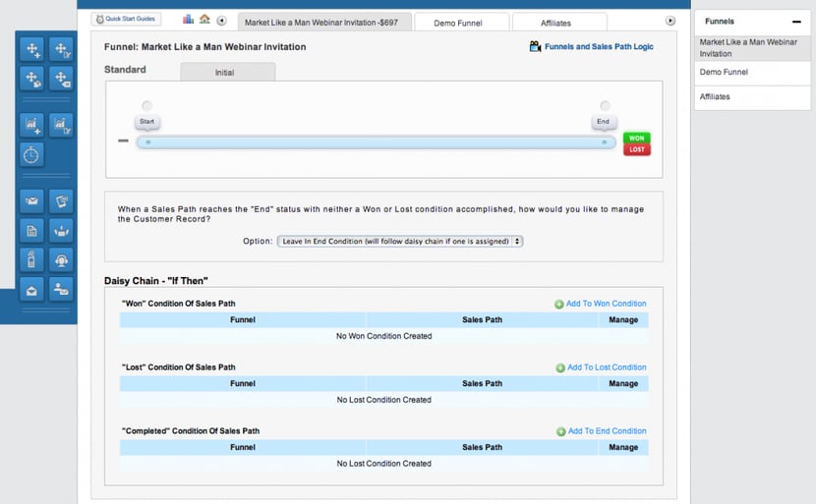
Task: Click Add To End Condition link
Action: coord(607,431)
